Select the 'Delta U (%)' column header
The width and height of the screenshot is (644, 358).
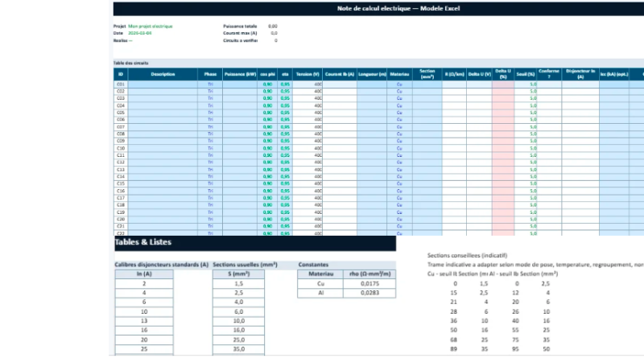click(503, 74)
